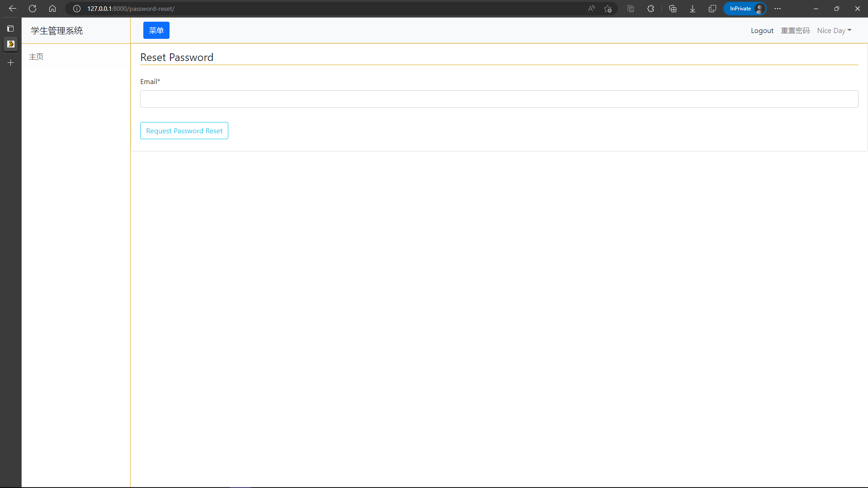Focus the Email input field
The height and width of the screenshot is (488, 868).
click(x=499, y=99)
